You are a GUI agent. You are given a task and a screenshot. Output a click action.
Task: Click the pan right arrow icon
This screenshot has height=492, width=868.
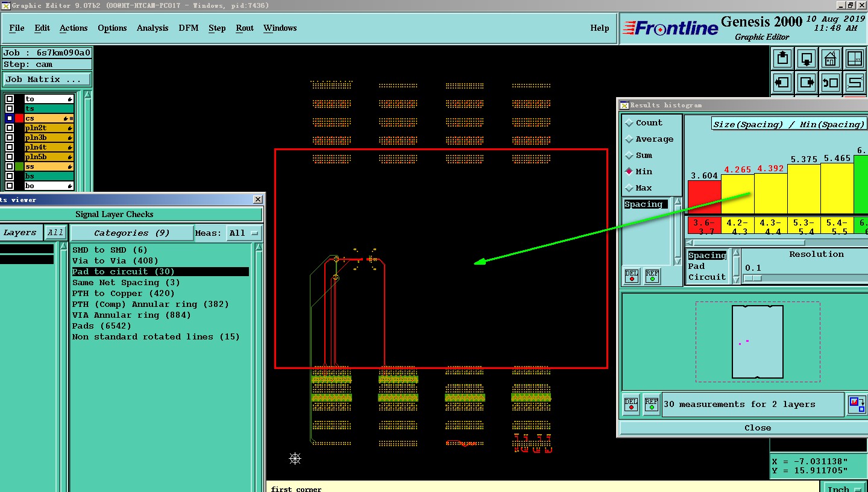click(x=807, y=82)
